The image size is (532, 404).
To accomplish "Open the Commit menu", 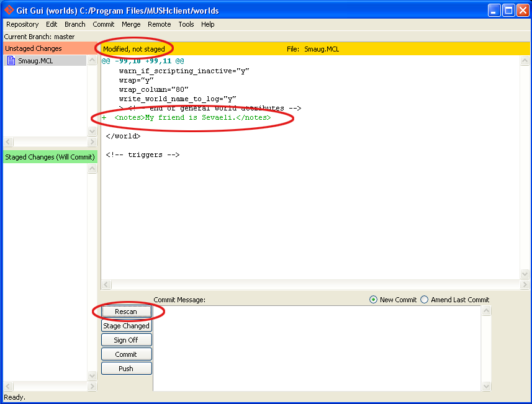I will 104,24.
